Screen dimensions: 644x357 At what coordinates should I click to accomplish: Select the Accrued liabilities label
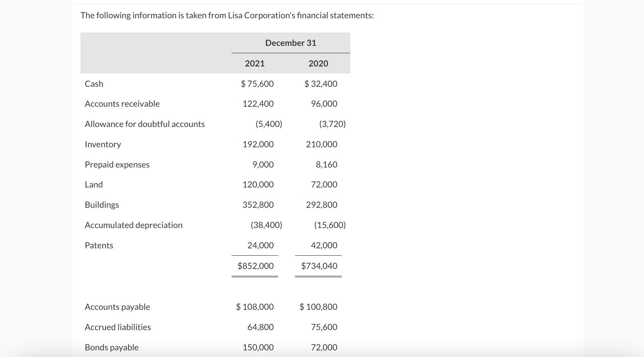click(118, 327)
